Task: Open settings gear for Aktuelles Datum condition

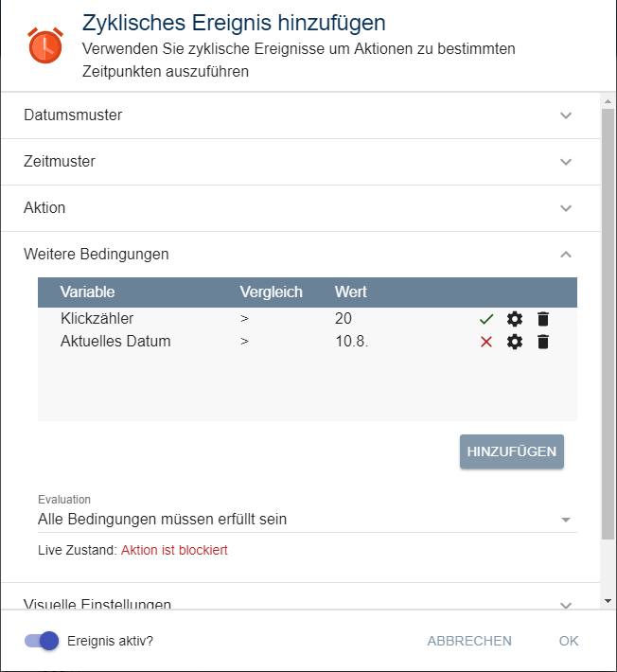Action: coord(515,342)
